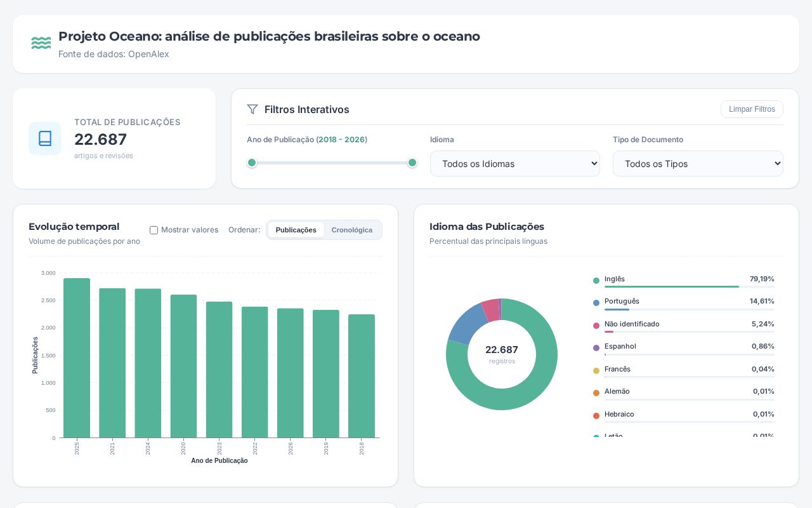The image size is (812, 508).
Task: Open the Todos os Idiomas dropdown
Action: 515,164
